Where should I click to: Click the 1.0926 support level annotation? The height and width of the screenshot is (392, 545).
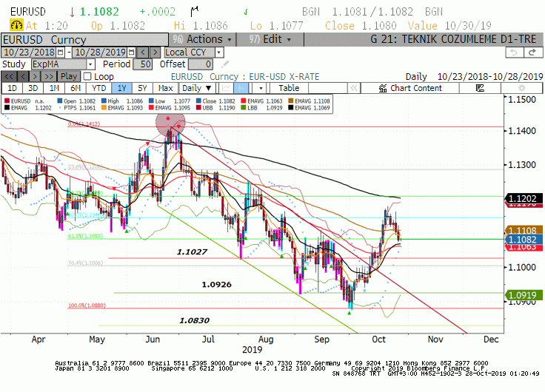click(216, 284)
